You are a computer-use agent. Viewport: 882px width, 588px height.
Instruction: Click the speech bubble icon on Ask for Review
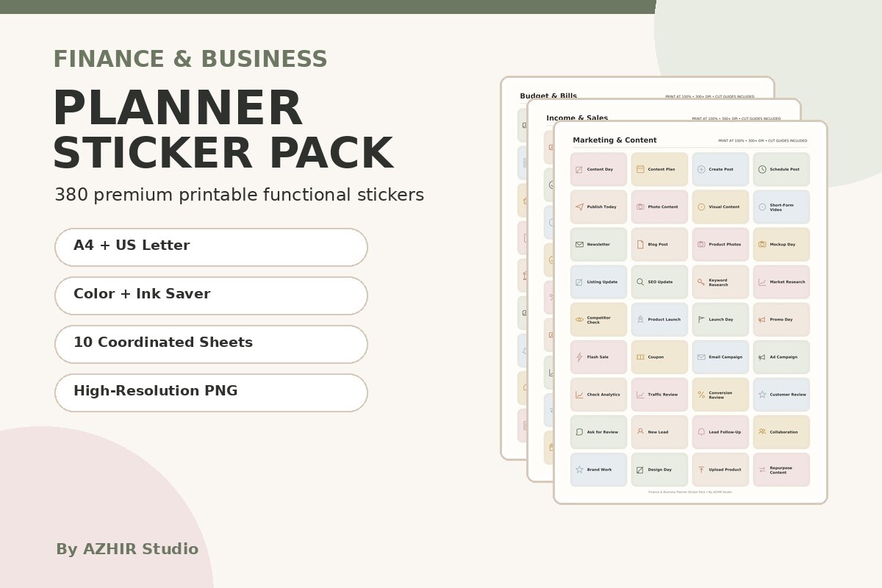click(x=579, y=432)
